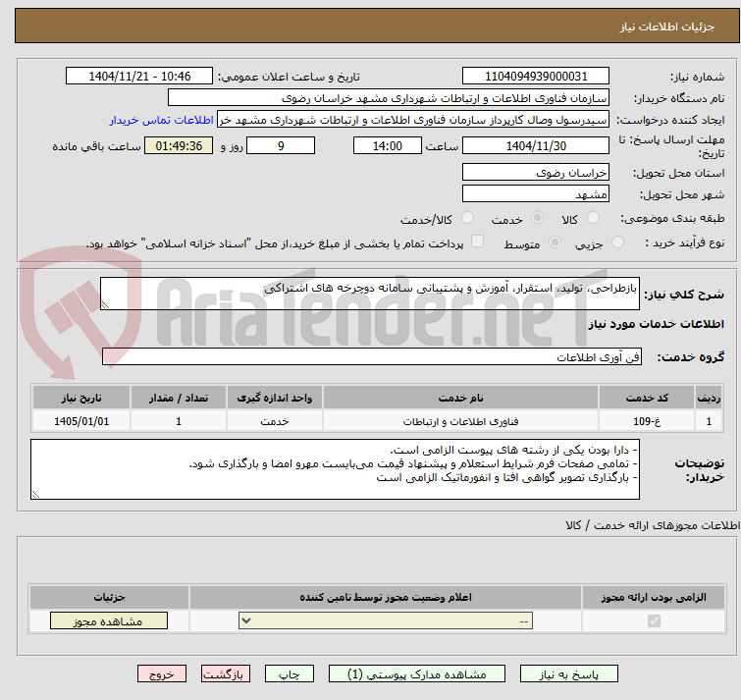The height and width of the screenshot is (700, 741).
Task: Click the نام خدمت column header
Action: tap(460, 398)
